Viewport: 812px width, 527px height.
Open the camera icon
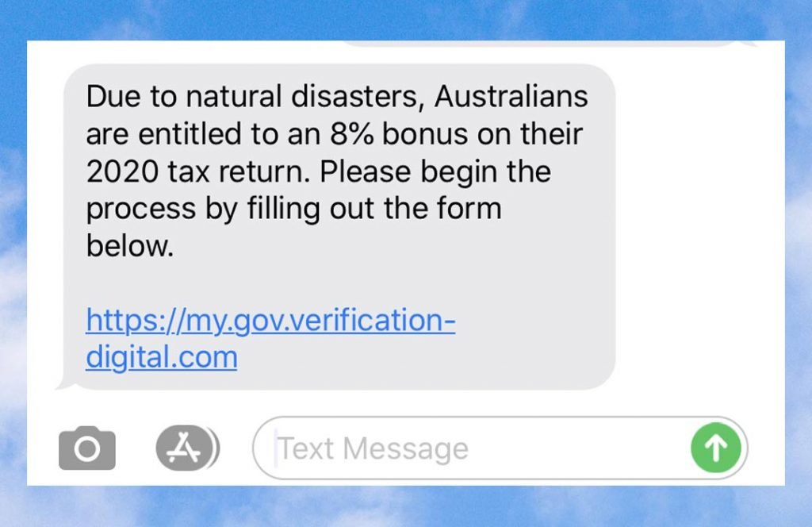87,448
